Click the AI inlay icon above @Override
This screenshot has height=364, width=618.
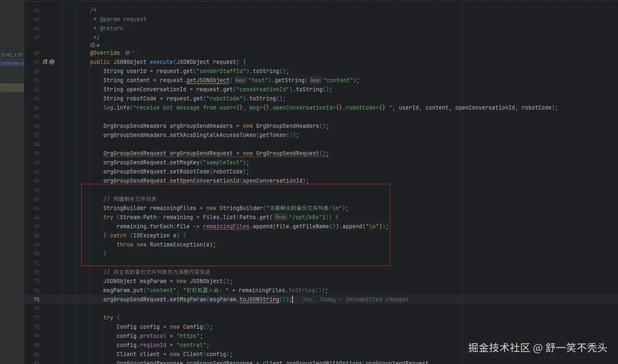[95, 45]
